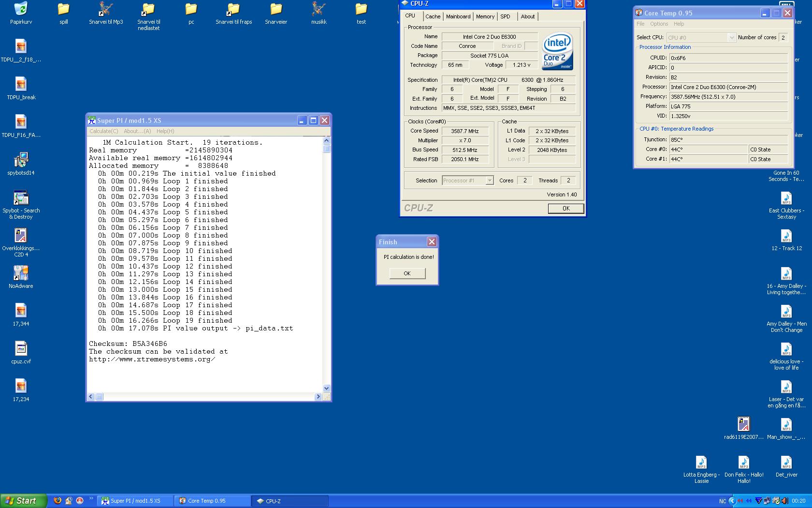Open the Options menu in Core Temp
Viewport: 812px width, 508px height.
point(659,24)
